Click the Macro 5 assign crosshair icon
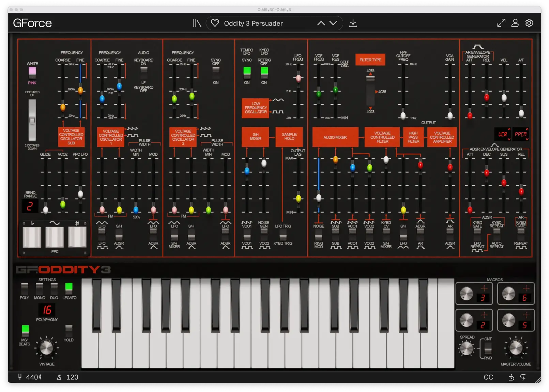This screenshot has height=392, width=549. pos(526,315)
